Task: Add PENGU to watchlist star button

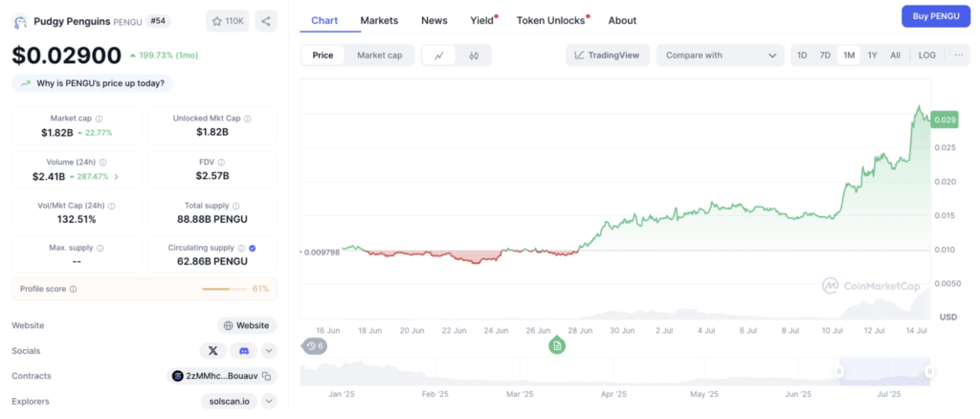Action: click(228, 21)
